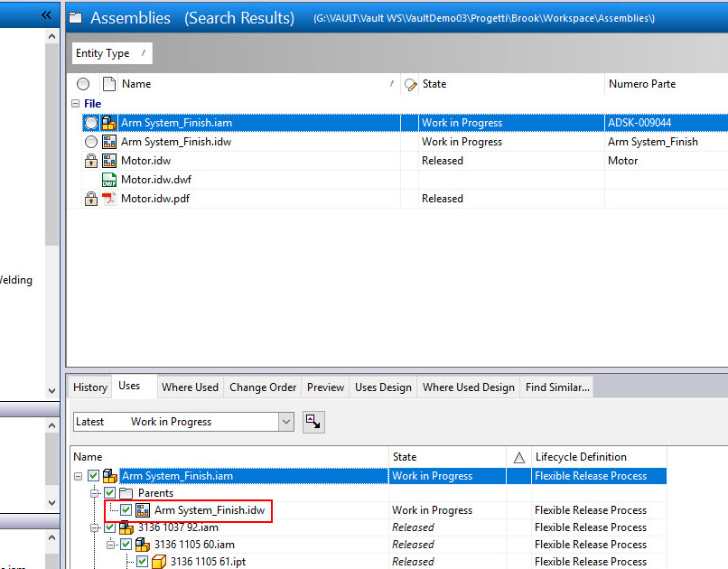Click the Entity Type filter control
Viewport: 728px width, 569px height.
pos(110,53)
